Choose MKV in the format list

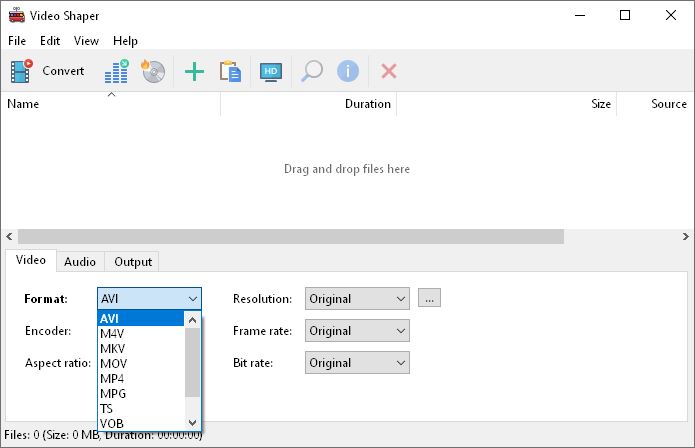pyautogui.click(x=141, y=349)
